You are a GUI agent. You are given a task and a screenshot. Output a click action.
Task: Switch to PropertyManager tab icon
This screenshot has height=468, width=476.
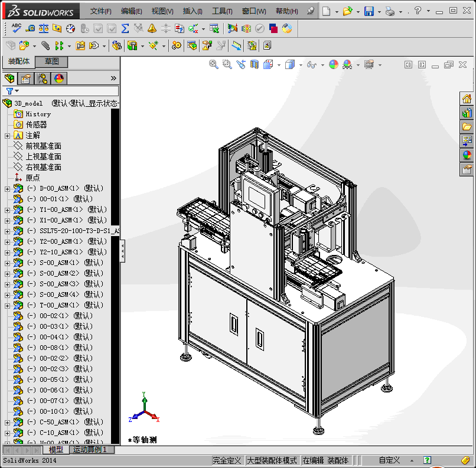point(25,78)
